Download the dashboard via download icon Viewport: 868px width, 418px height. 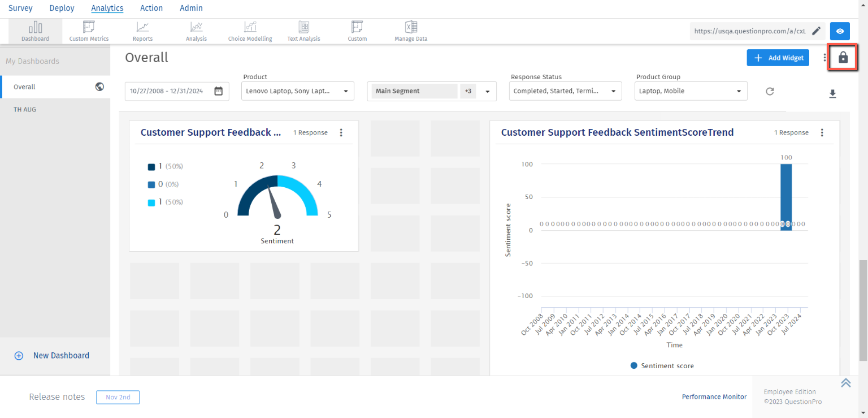pos(832,94)
